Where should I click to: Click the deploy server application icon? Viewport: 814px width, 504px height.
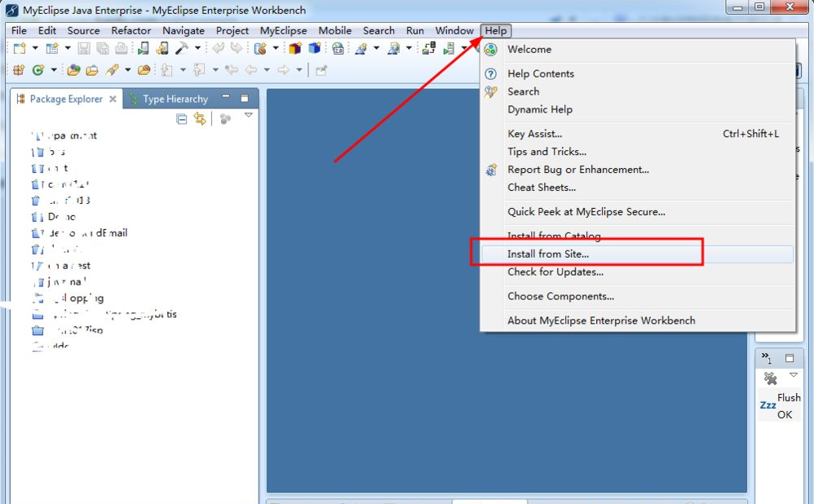(260, 49)
